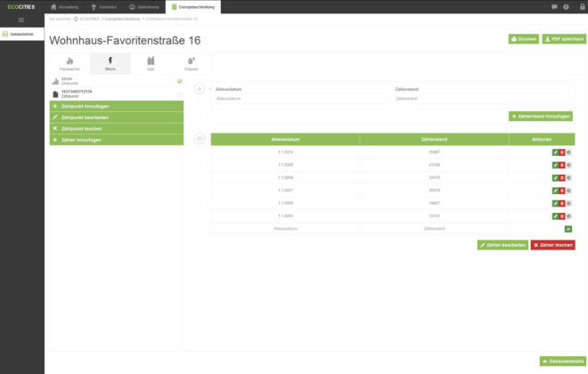Click Zählpunkt bearbeiten
Image resolution: width=588 pixels, height=374 pixels.
[x=117, y=118]
